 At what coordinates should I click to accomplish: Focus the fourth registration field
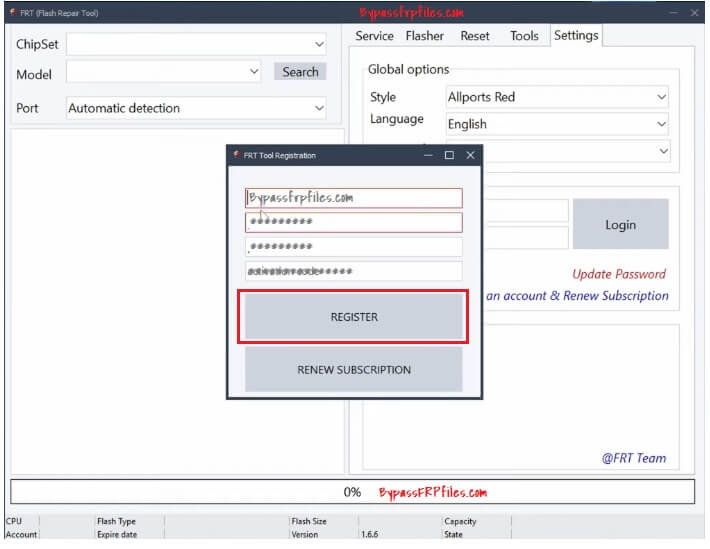354,271
